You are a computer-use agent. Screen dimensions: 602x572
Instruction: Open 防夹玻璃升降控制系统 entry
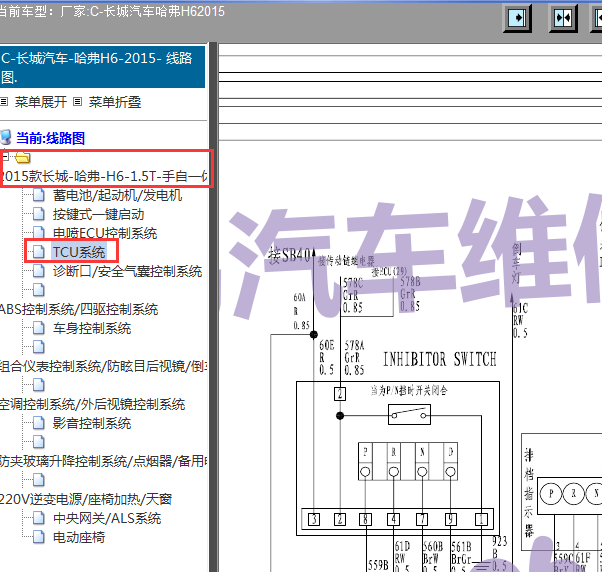tap(104, 461)
